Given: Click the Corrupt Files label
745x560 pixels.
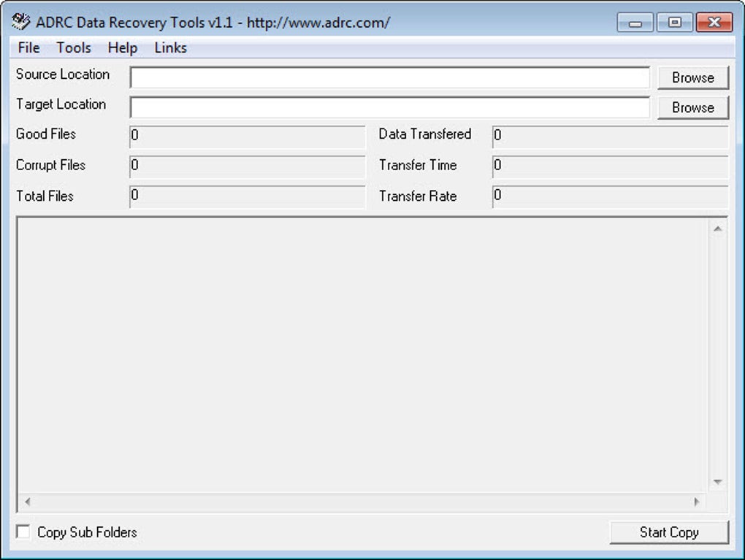Looking at the screenshot, I should tap(50, 165).
